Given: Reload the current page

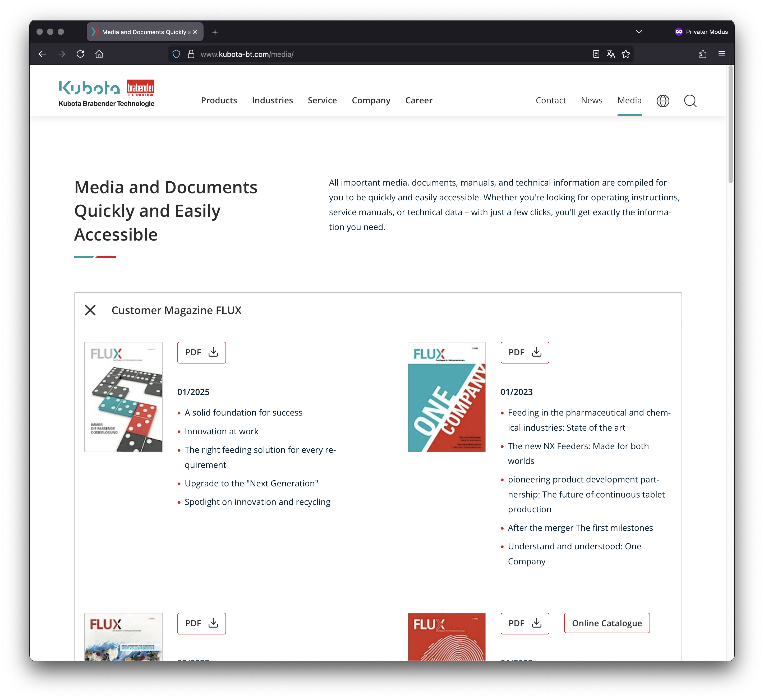Looking at the screenshot, I should (x=80, y=54).
